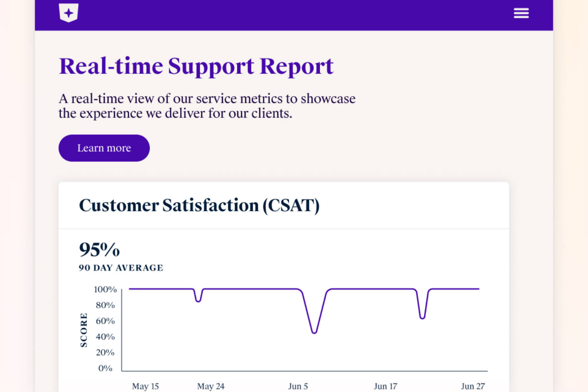Click the small dip near May 24
This screenshot has height=392, width=588.
[x=198, y=300]
